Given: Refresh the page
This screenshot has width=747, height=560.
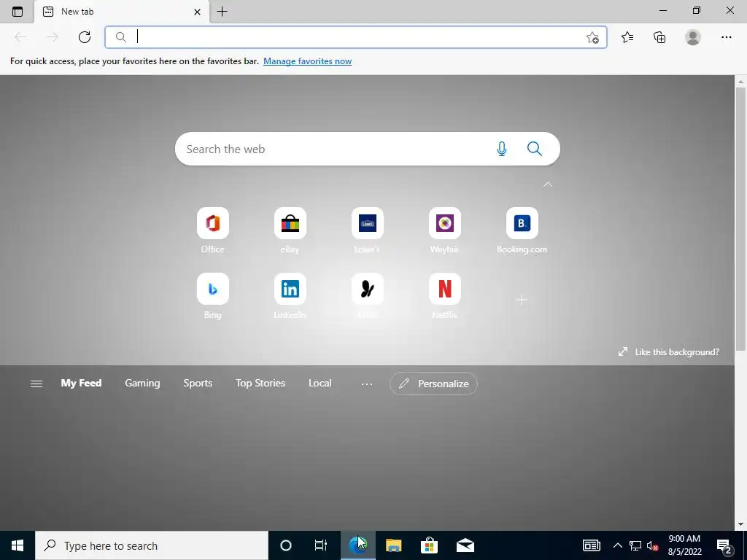Looking at the screenshot, I should 85,37.
